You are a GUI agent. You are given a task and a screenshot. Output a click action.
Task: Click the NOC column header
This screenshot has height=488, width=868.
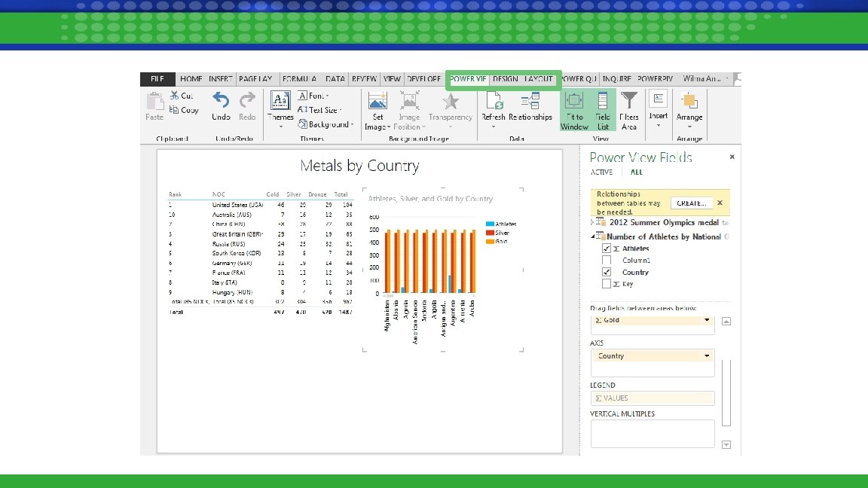[x=219, y=194]
